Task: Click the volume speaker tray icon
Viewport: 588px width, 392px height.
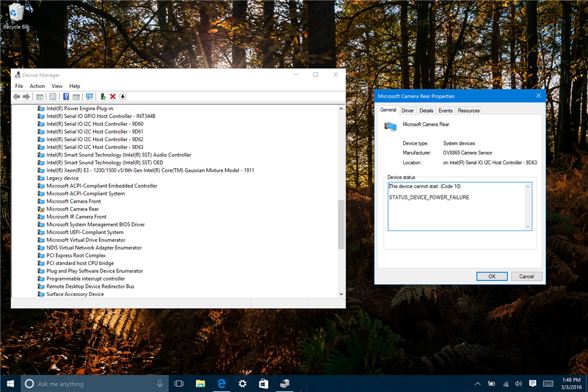Action: coord(519,383)
